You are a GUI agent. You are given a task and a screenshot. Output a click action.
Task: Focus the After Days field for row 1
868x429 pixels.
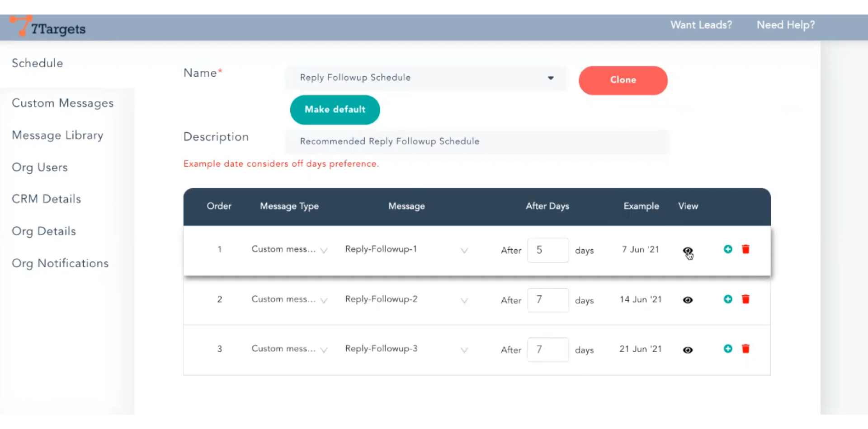tap(547, 250)
